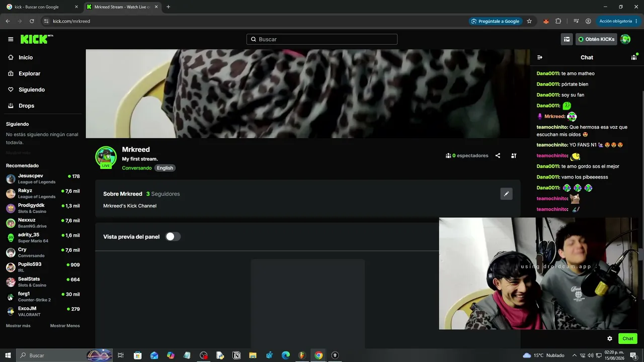Bookmark this page with the star
The image size is (644, 362).
529,21
